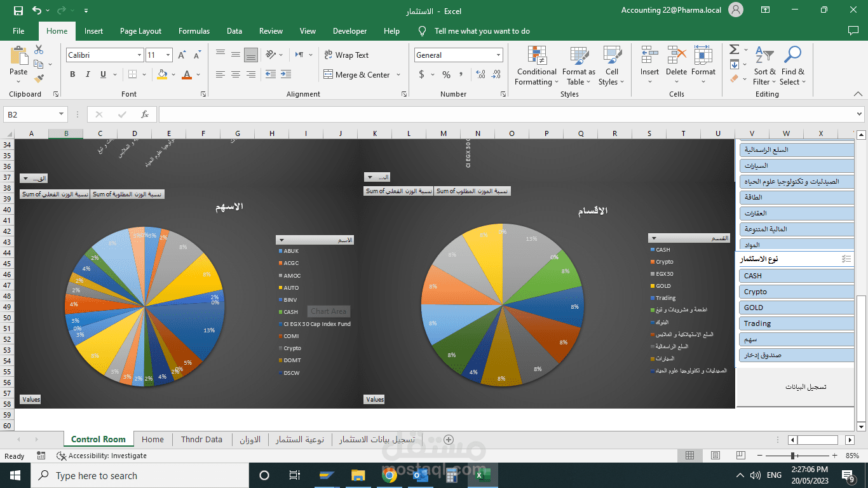This screenshot has height=488, width=868.
Task: Click the Tell me what you want to do box
Action: tap(482, 31)
